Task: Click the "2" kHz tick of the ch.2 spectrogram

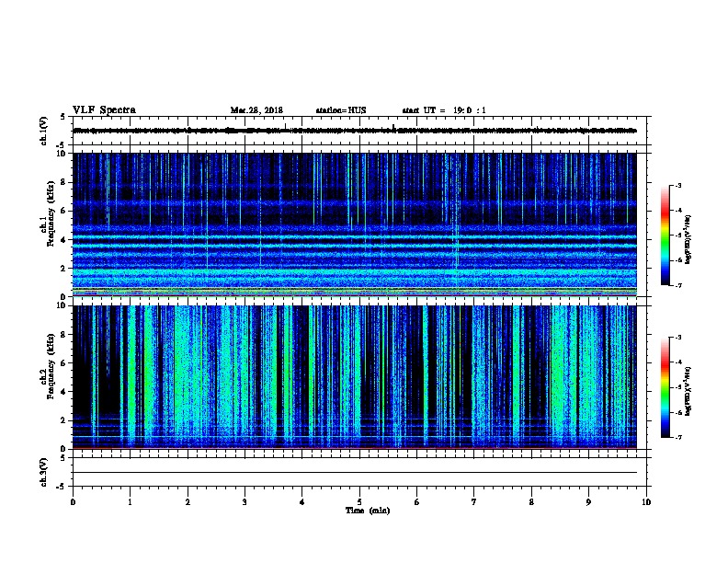Action: (64, 420)
